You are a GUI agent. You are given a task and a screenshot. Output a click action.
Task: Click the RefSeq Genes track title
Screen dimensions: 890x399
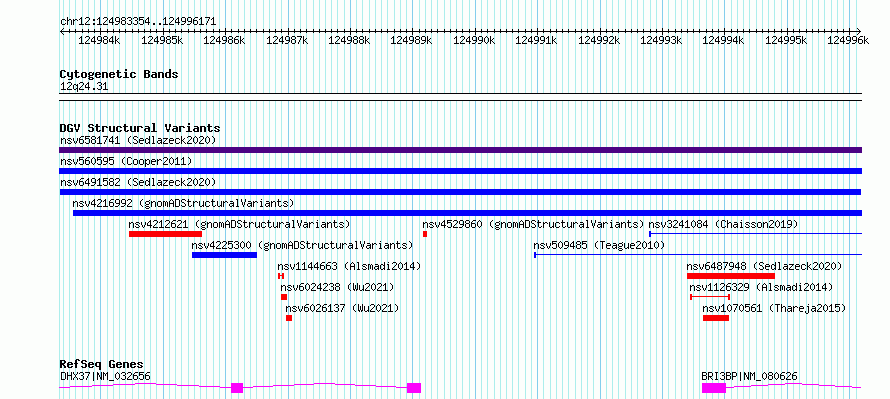[x=101, y=364]
